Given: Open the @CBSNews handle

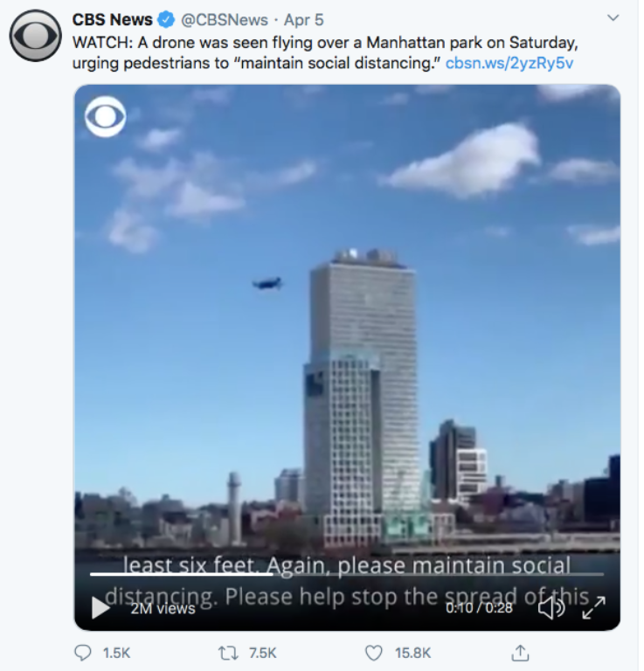Looking at the screenshot, I should click(x=225, y=20).
